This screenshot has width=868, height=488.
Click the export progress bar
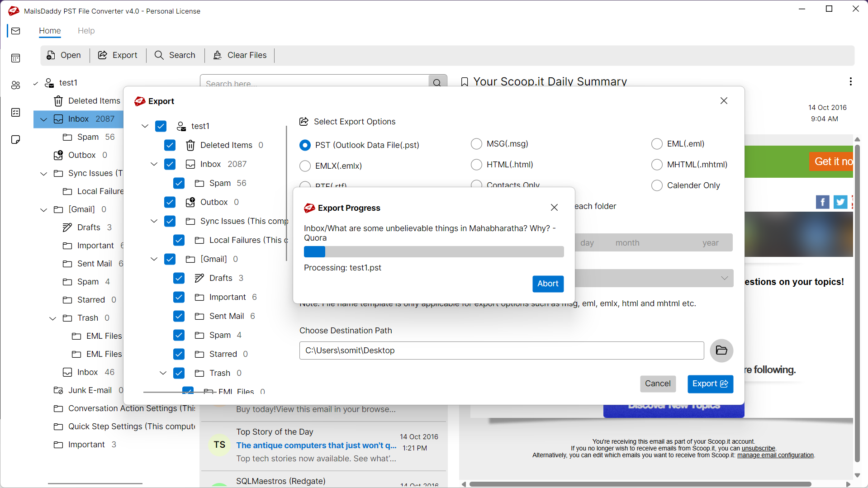(434, 252)
